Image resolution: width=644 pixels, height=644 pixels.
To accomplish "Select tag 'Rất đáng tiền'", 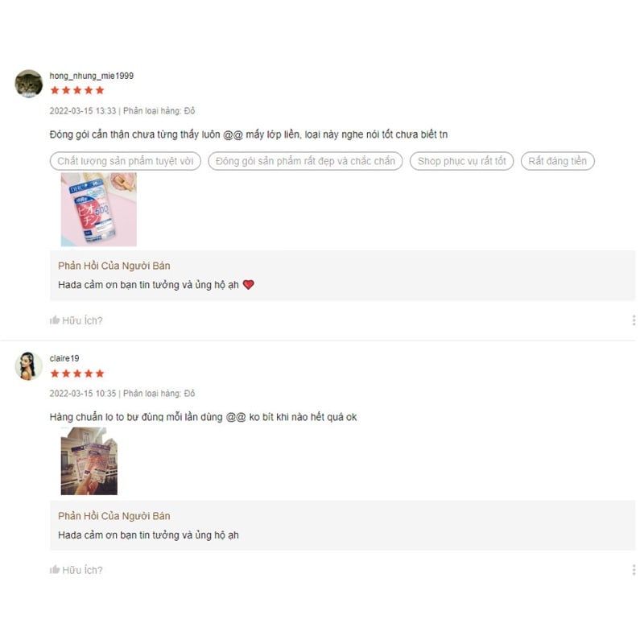I will point(557,161).
